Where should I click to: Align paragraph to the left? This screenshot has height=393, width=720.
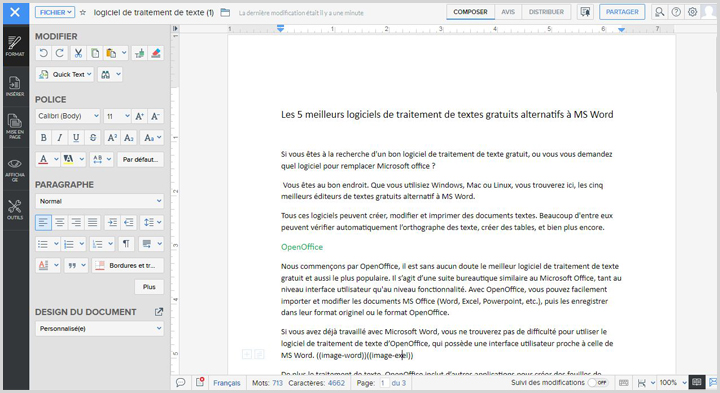(44, 223)
